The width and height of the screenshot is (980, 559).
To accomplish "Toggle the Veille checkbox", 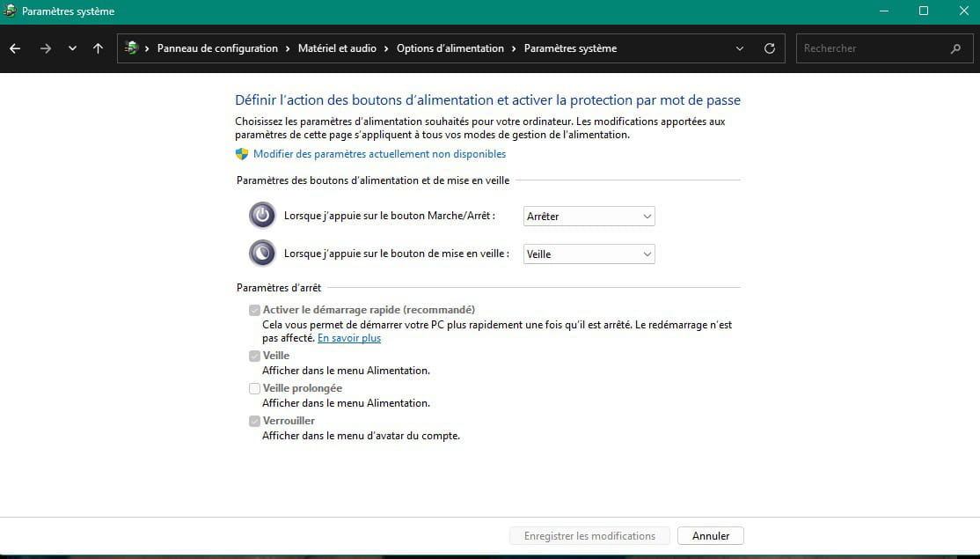I will (x=254, y=356).
